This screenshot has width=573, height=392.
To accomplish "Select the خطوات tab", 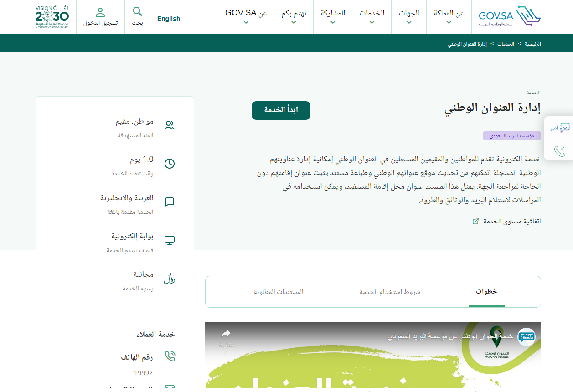I will pos(486,292).
